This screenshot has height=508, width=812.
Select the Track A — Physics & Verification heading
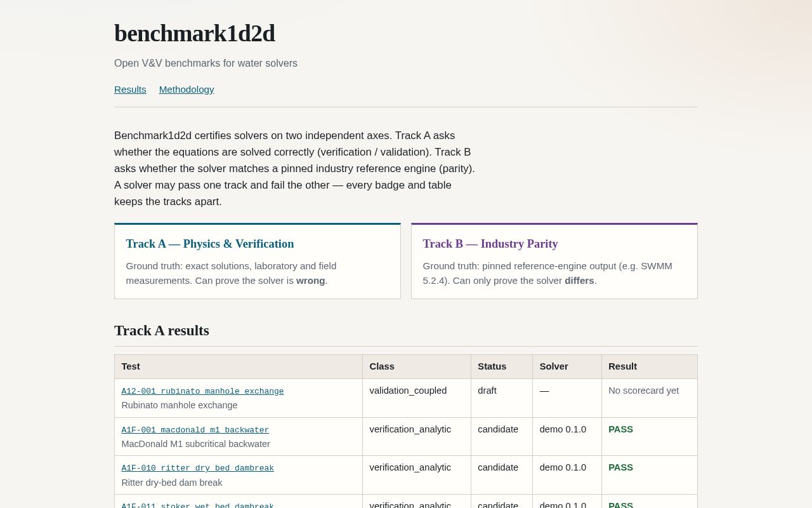coord(210,244)
